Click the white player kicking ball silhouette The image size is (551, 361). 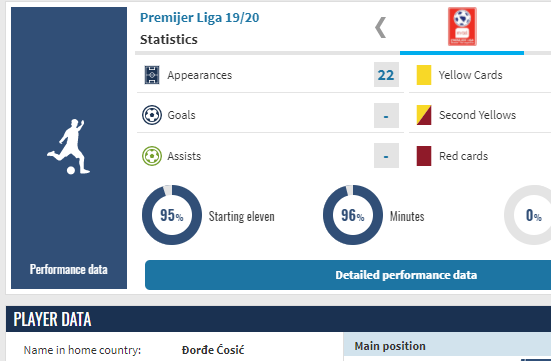pyautogui.click(x=69, y=147)
